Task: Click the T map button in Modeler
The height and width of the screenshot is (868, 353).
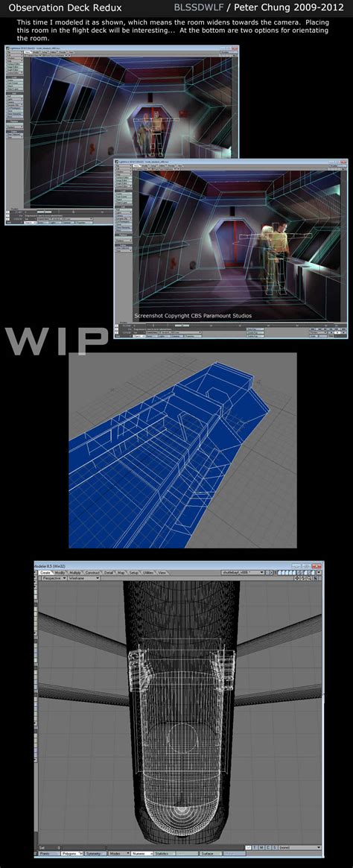Action: click(255, 848)
